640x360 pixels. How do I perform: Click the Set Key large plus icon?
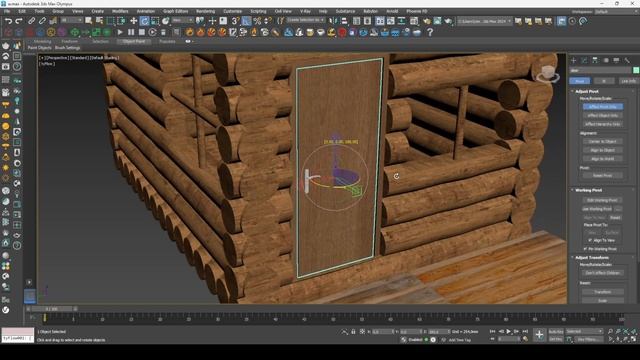pyautogui.click(x=539, y=335)
